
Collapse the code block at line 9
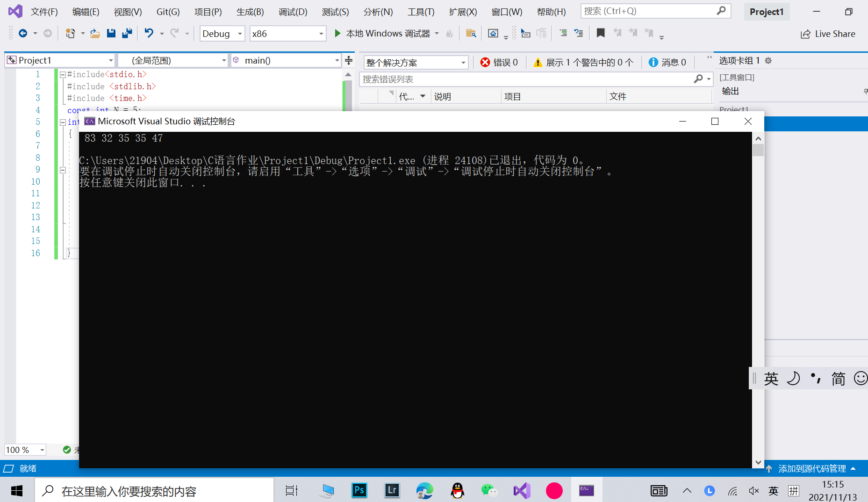[x=63, y=170]
